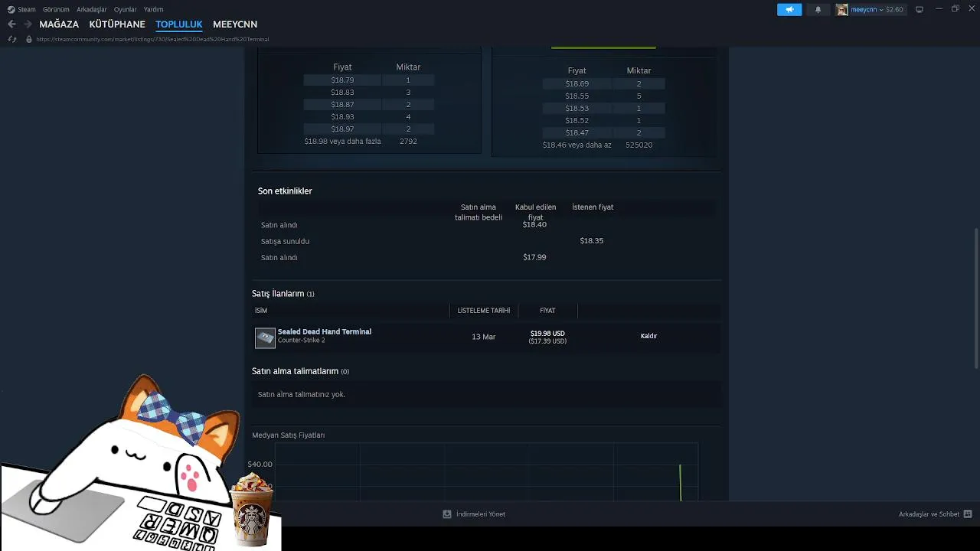
Task: Select the $18.87 sell price row
Action: coord(369,104)
